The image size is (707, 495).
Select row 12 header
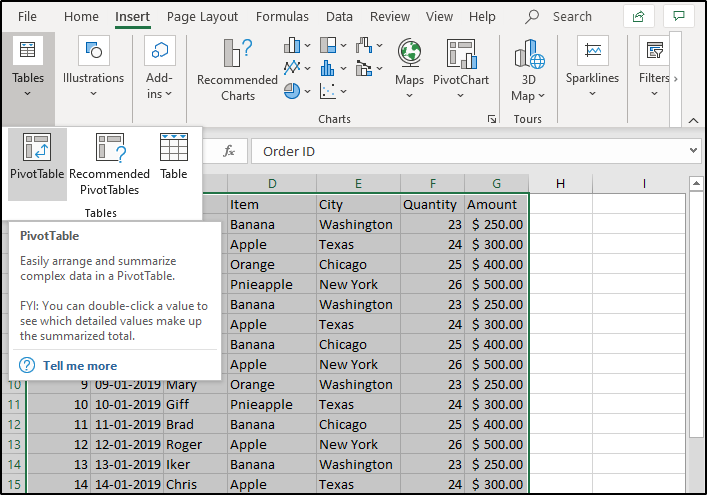click(14, 424)
